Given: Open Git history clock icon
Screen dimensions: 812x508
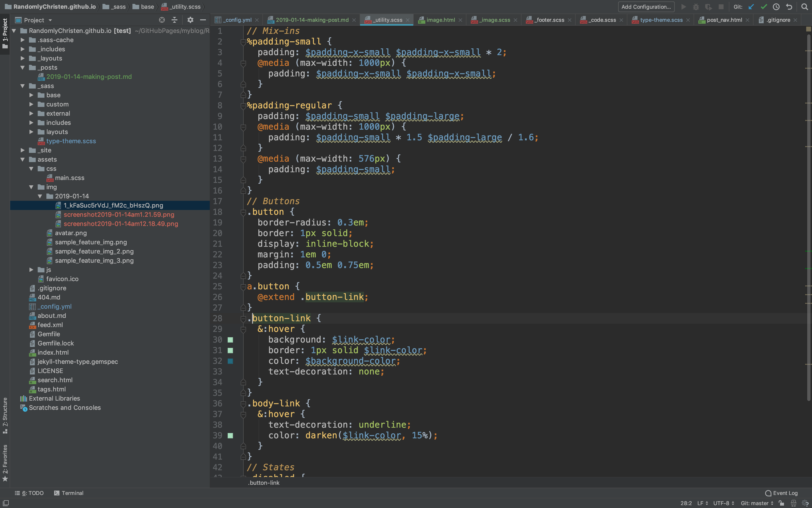Looking at the screenshot, I should pyautogui.click(x=776, y=7).
